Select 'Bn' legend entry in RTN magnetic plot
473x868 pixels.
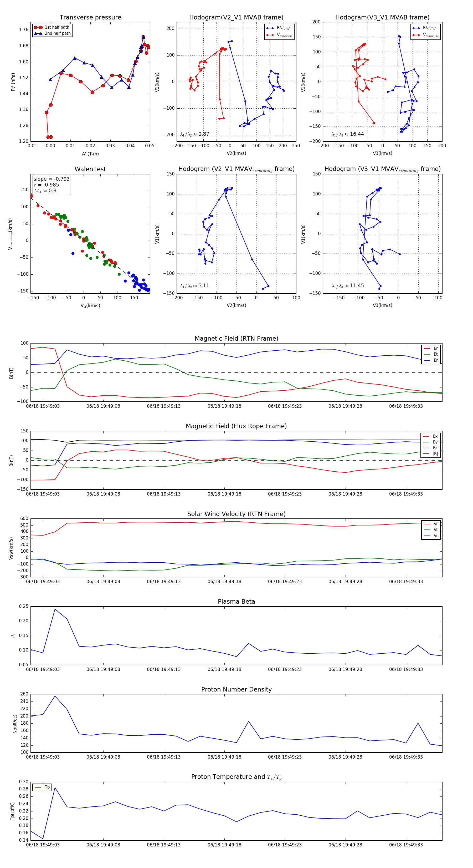[x=431, y=360]
